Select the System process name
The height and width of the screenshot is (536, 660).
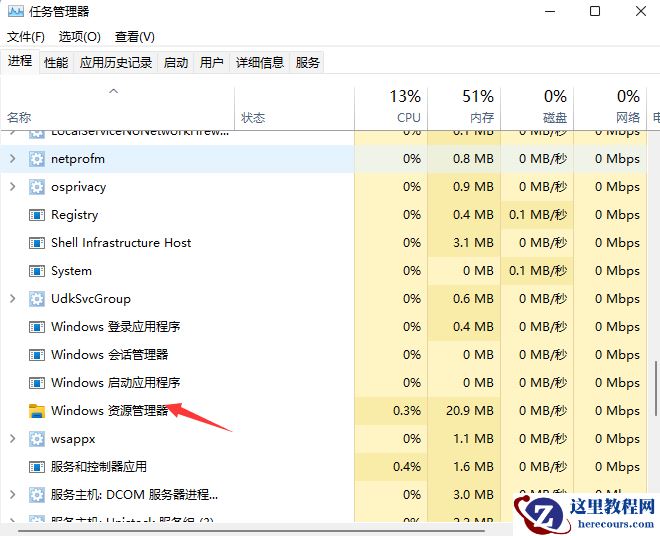[71, 271]
